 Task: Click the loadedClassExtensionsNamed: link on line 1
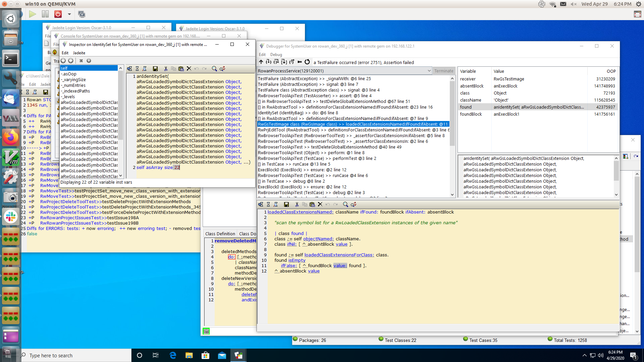click(x=301, y=212)
